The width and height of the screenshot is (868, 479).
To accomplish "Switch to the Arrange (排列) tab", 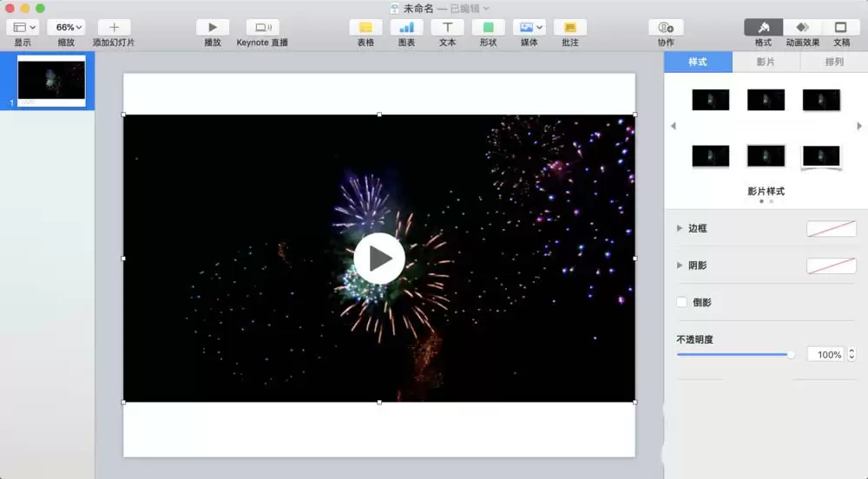I will coord(833,62).
